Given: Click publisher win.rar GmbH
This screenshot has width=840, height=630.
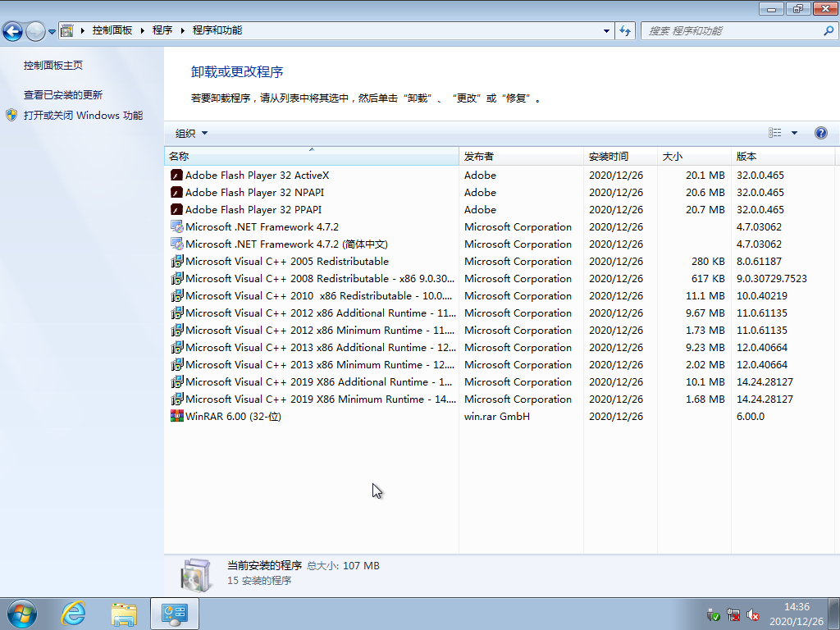Looking at the screenshot, I should (497, 416).
